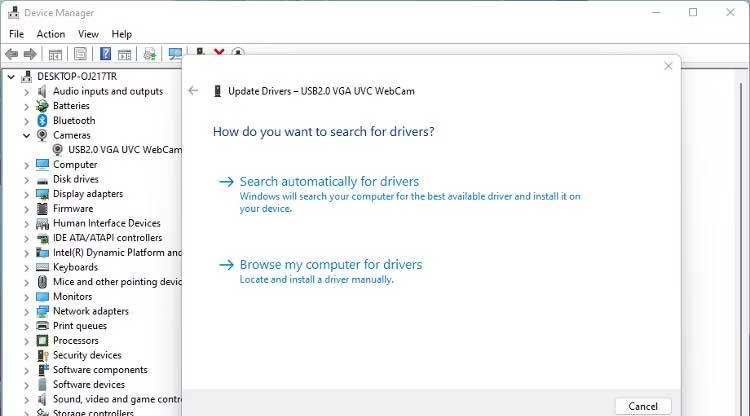Select the Monitors label

[72, 296]
